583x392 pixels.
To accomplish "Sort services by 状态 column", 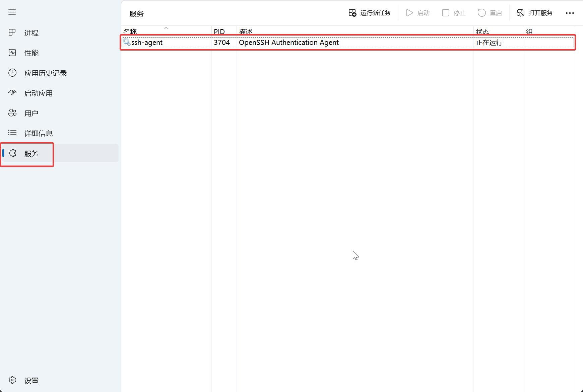I will coord(482,31).
